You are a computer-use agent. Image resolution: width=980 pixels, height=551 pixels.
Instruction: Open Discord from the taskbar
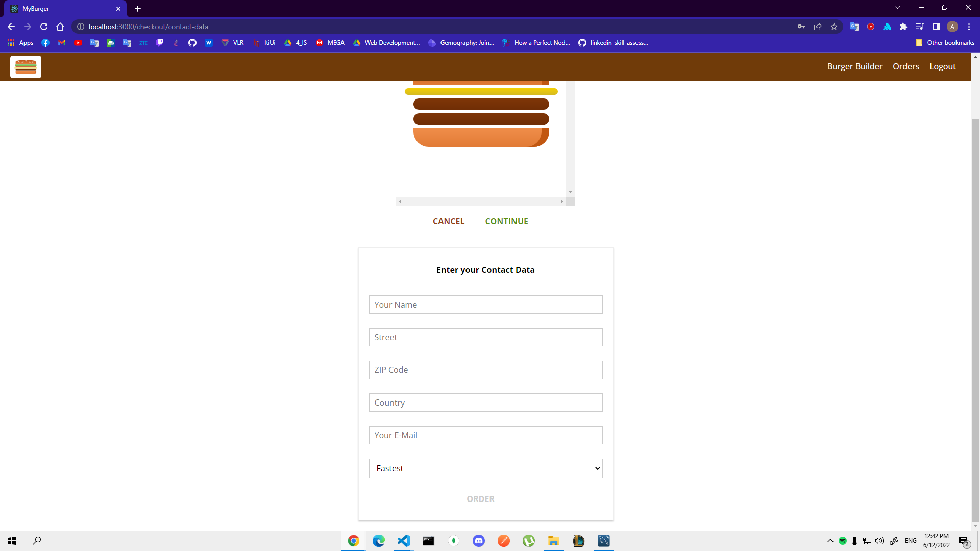pyautogui.click(x=479, y=541)
